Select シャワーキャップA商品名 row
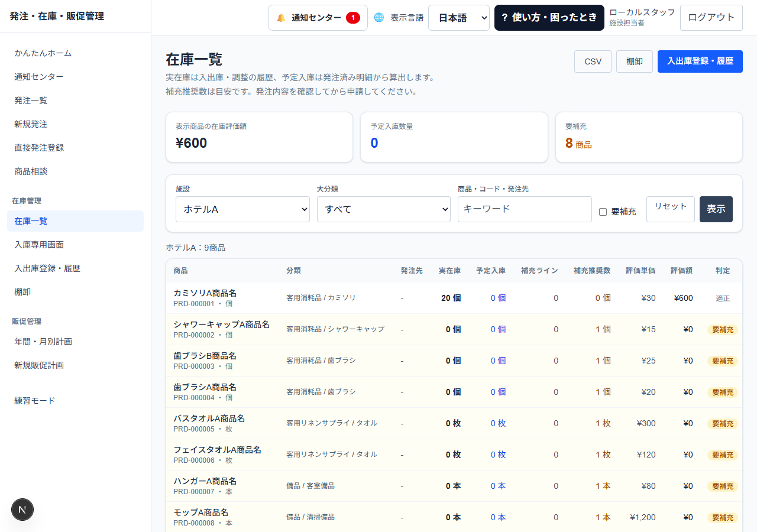This screenshot has width=757, height=532. [x=454, y=329]
